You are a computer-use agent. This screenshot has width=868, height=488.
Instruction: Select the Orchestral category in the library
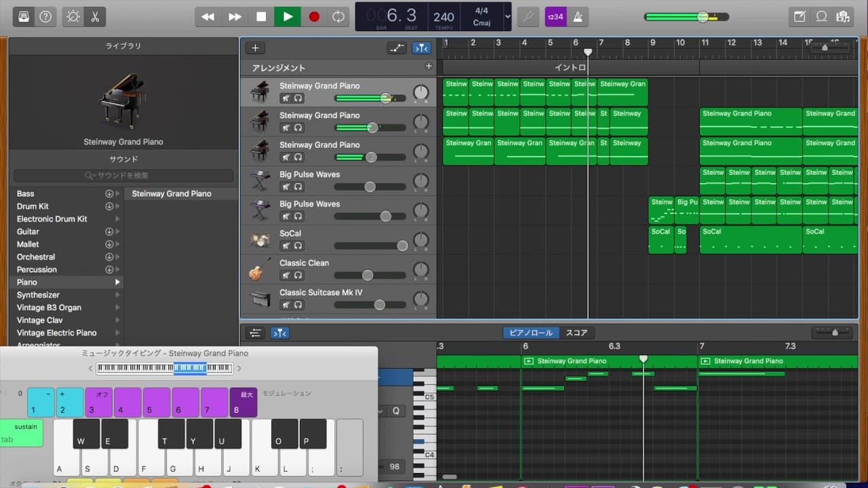coord(36,257)
